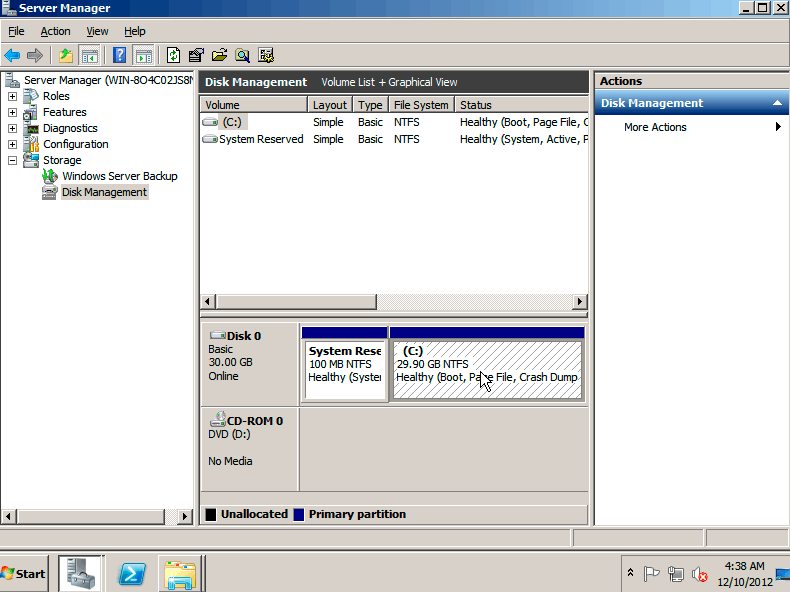Screen dimensions: 790x592
Task: Open the Help question mark icon
Action: (x=119, y=55)
